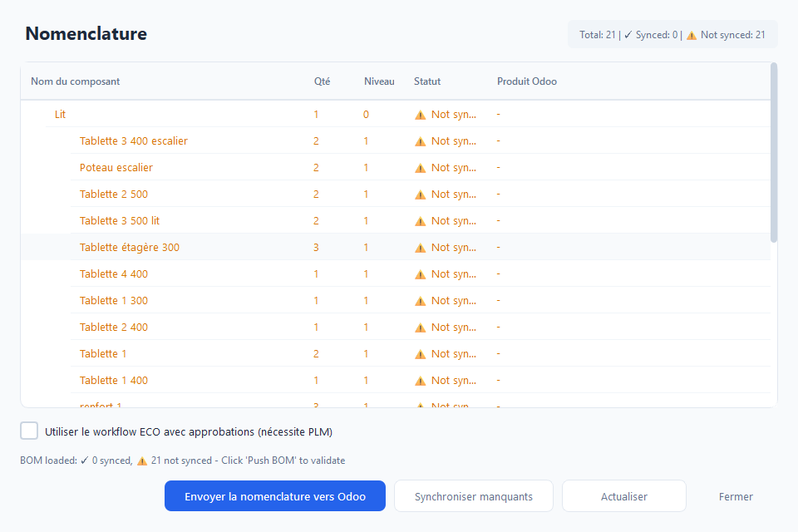Enable the ECO workflow with approvals checkbox
Viewport: 798px width, 532px height.
(x=29, y=431)
